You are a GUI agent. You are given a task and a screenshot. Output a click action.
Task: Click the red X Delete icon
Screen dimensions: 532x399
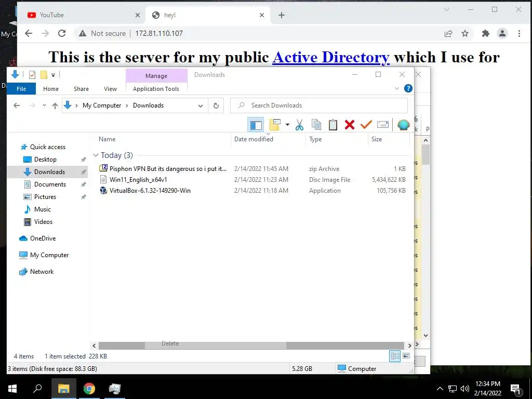click(x=350, y=125)
